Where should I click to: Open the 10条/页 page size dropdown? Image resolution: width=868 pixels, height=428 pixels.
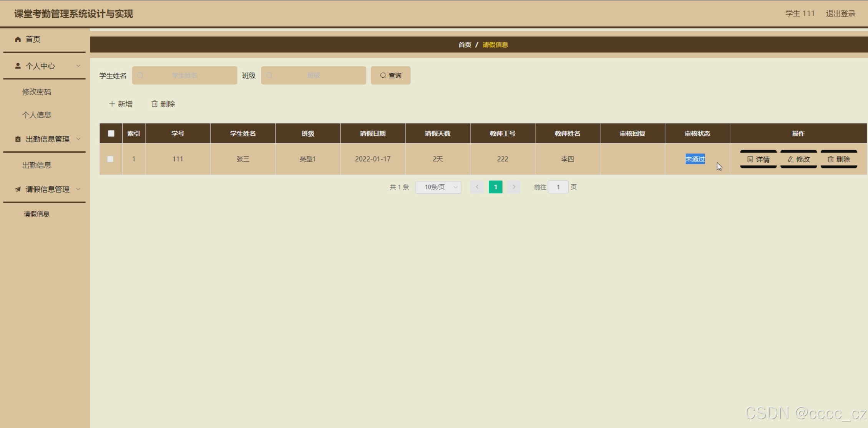coord(438,187)
